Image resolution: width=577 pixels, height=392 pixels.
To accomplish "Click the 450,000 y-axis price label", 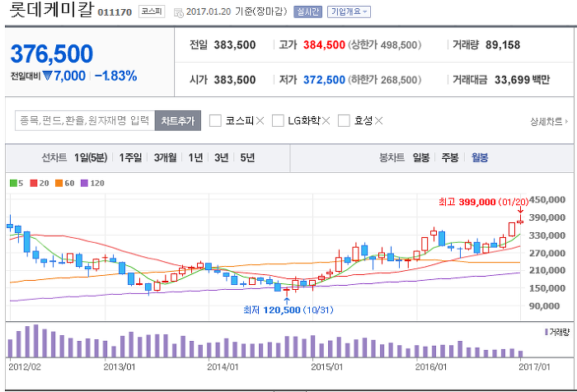I will (547, 199).
